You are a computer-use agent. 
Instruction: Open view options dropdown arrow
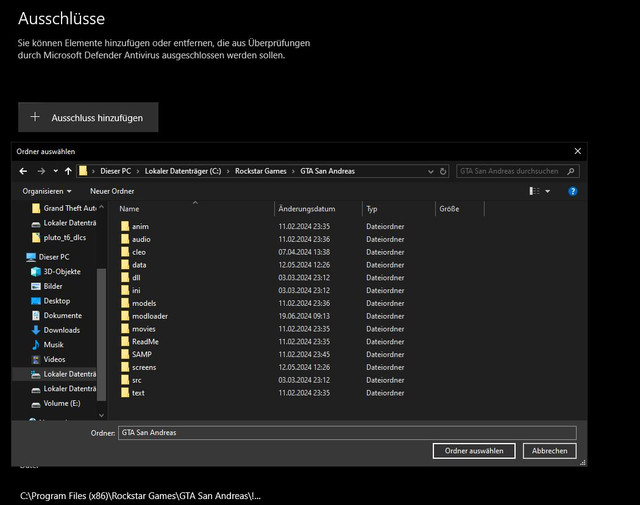click(548, 191)
